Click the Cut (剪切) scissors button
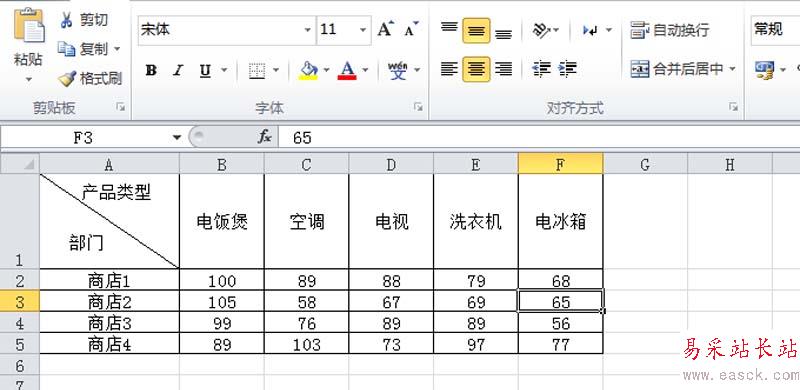800x390 pixels. click(x=83, y=20)
